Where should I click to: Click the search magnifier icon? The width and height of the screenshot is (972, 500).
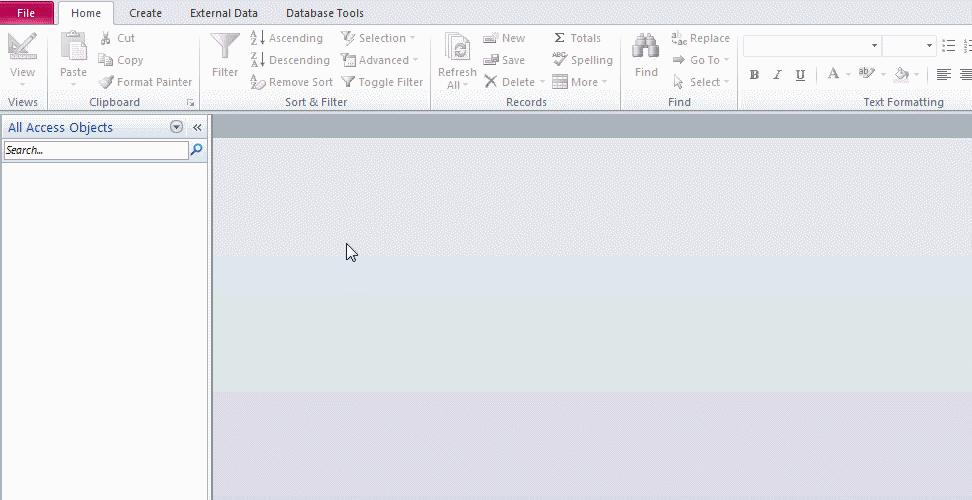pos(197,149)
